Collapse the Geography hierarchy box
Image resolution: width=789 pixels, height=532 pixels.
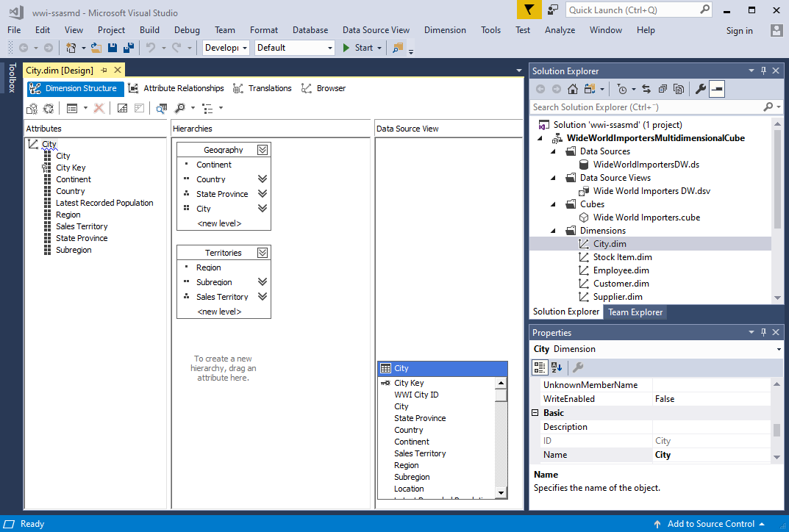(x=263, y=150)
